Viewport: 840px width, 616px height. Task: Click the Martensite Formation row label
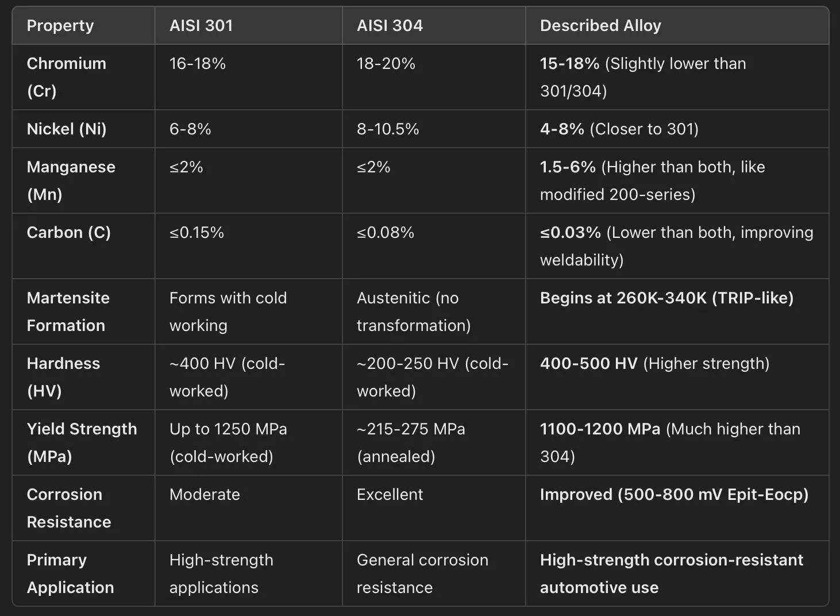(x=68, y=311)
